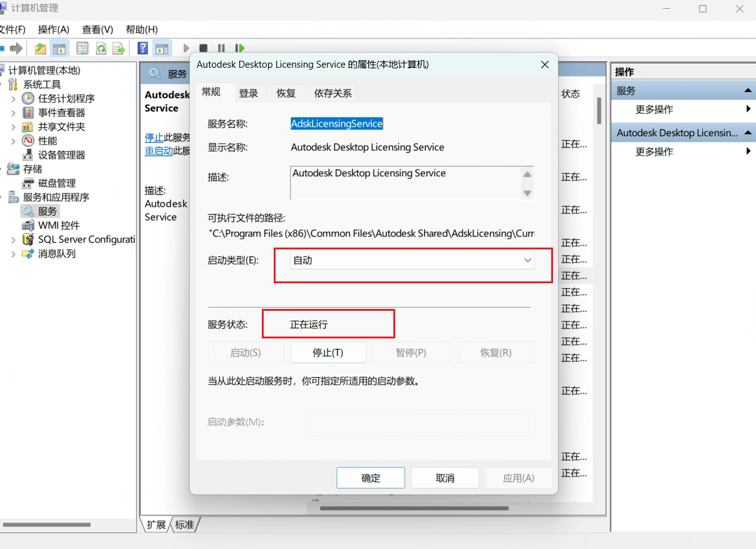Click the 正在运行 service status text
756x549 pixels.
(309, 325)
